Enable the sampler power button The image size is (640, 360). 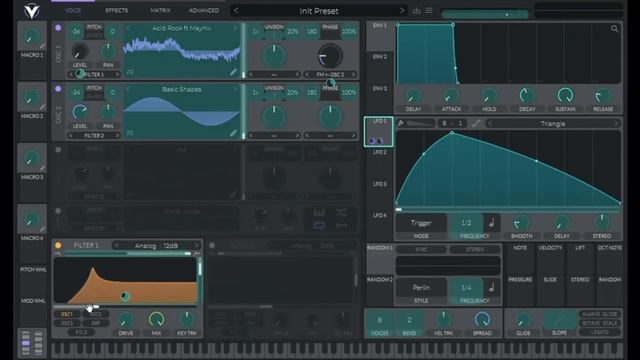58,211
